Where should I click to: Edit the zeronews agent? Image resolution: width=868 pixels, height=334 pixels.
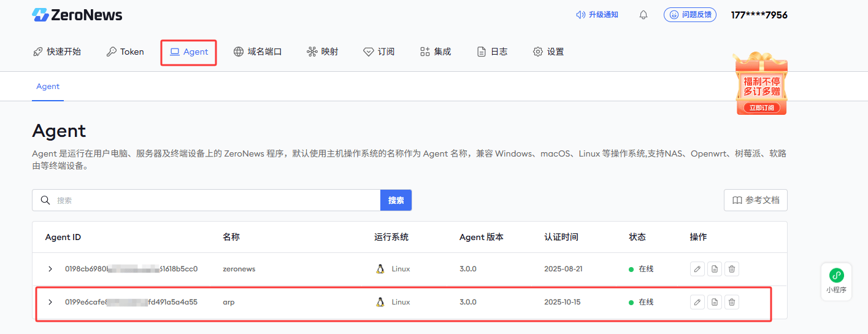697,269
